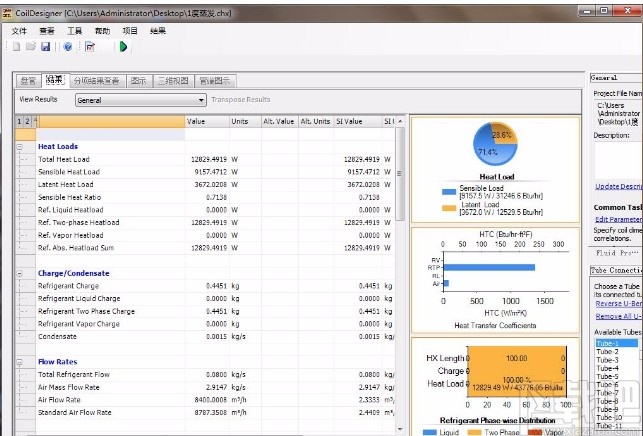Click the Value column header
The height and width of the screenshot is (436, 643).
pyautogui.click(x=207, y=121)
